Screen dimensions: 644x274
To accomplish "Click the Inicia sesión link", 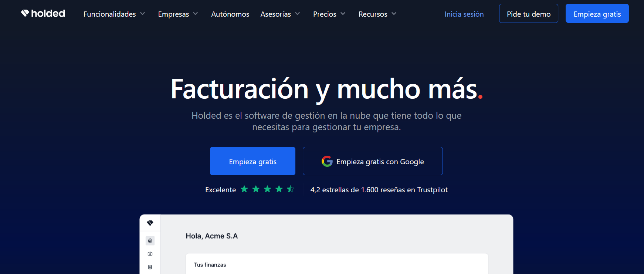I will point(464,14).
